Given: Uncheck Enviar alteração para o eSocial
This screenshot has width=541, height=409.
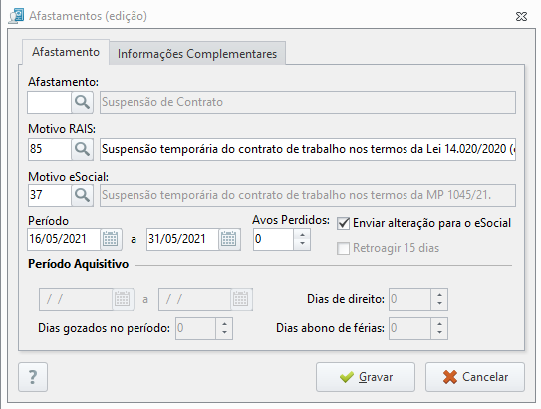Looking at the screenshot, I should tap(343, 223).
